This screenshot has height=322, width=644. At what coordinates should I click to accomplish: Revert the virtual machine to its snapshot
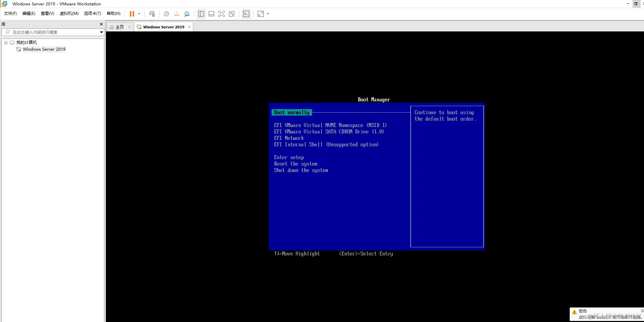tap(177, 14)
